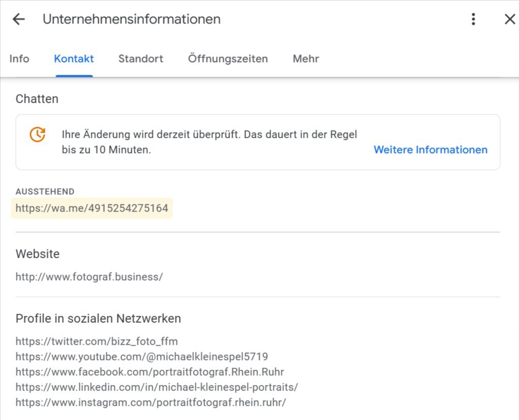The width and height of the screenshot is (519, 420).
Task: Go back using the left arrow
Action: click(19, 19)
